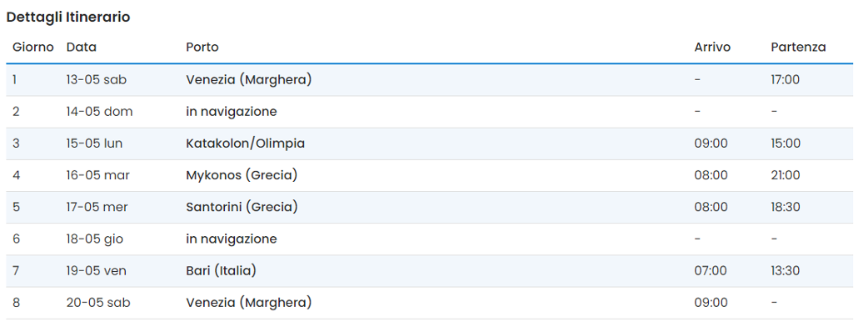Image resolution: width=868 pixels, height=327 pixels.
Task: Select Santorini (Grecia) port name
Action: pyautogui.click(x=242, y=207)
